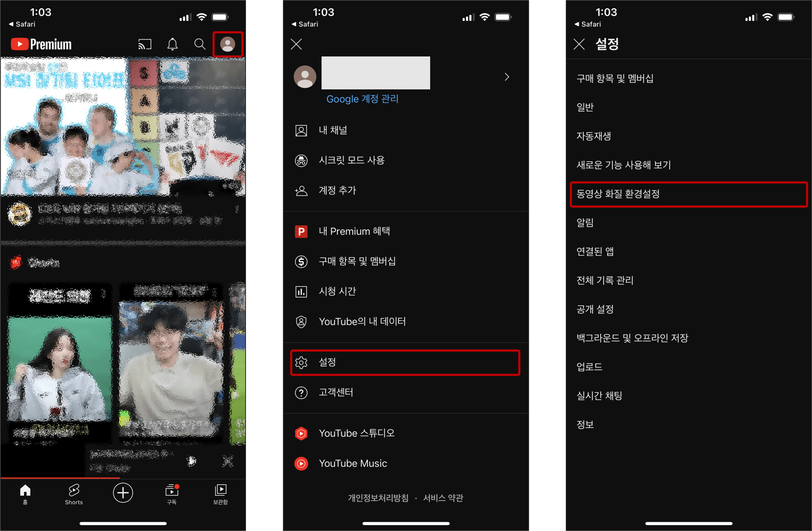Open YouTube의 내 데이터

coord(406,321)
